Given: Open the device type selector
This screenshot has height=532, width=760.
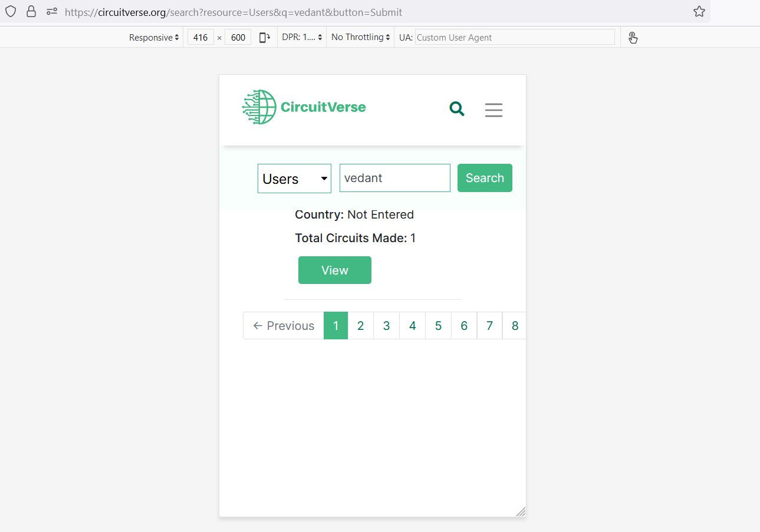Looking at the screenshot, I should coord(154,37).
